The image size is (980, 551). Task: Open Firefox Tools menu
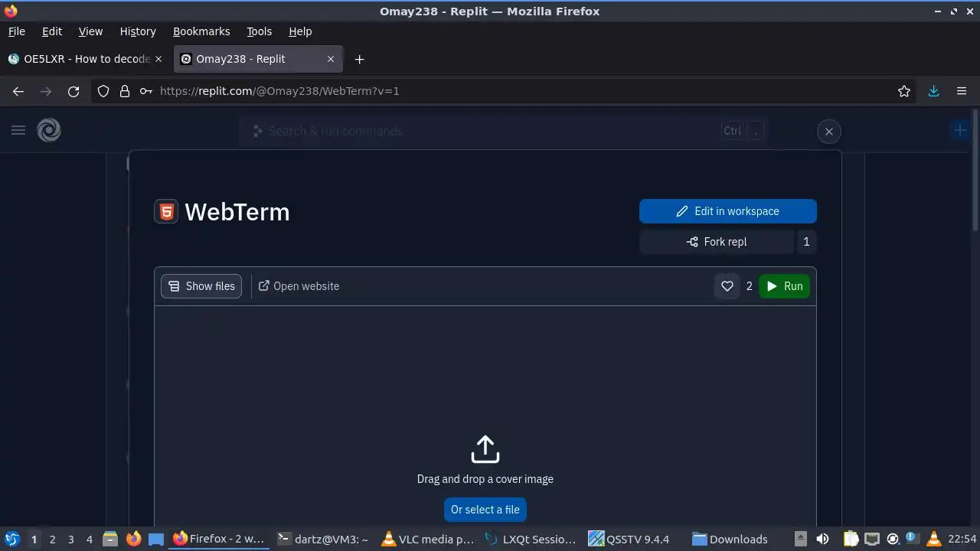pos(259,31)
